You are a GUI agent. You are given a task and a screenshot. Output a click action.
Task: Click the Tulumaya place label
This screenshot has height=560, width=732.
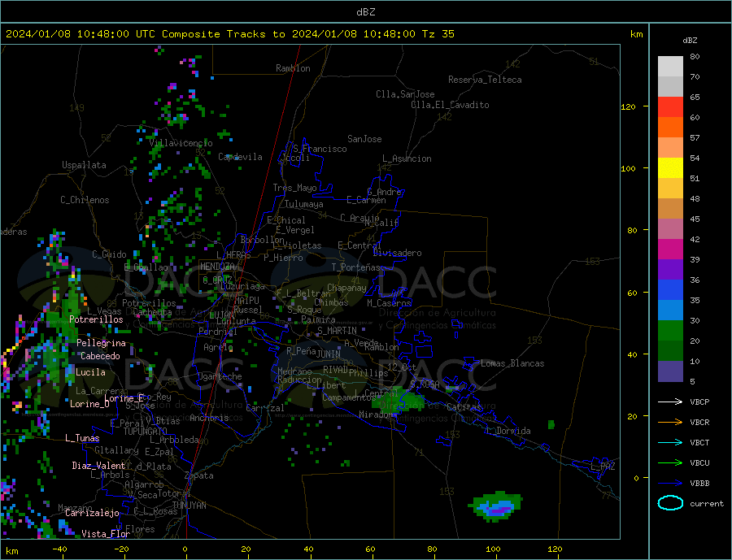coord(304,204)
